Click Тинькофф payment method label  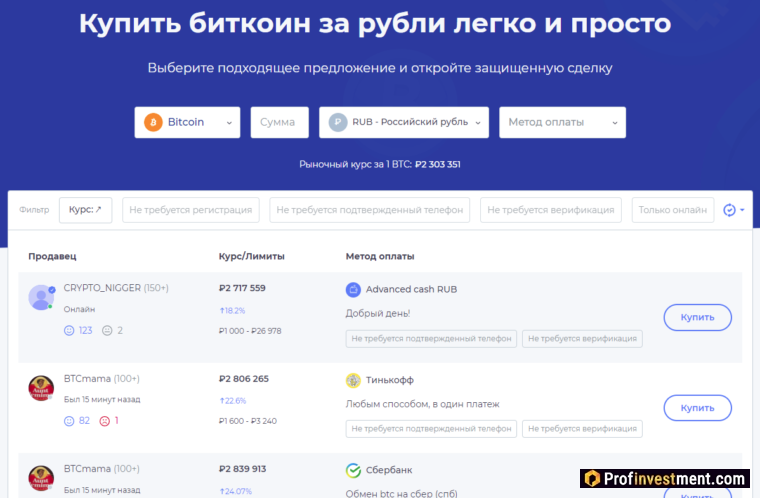[x=390, y=380]
